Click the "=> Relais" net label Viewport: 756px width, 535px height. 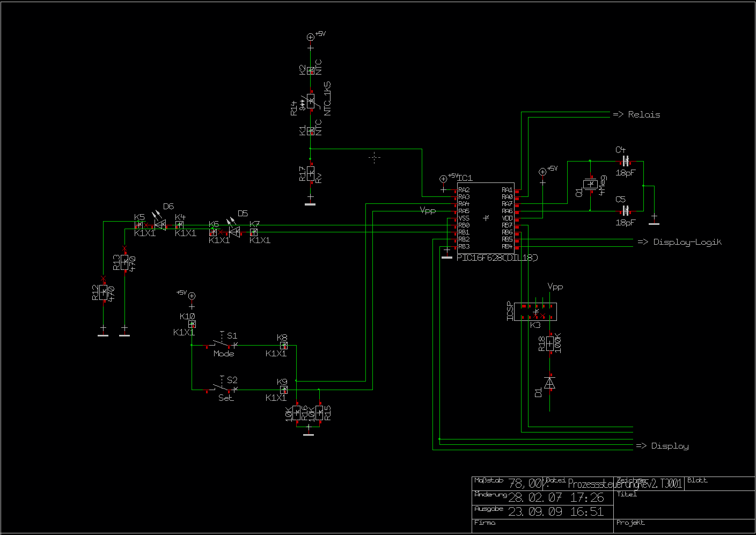point(636,114)
